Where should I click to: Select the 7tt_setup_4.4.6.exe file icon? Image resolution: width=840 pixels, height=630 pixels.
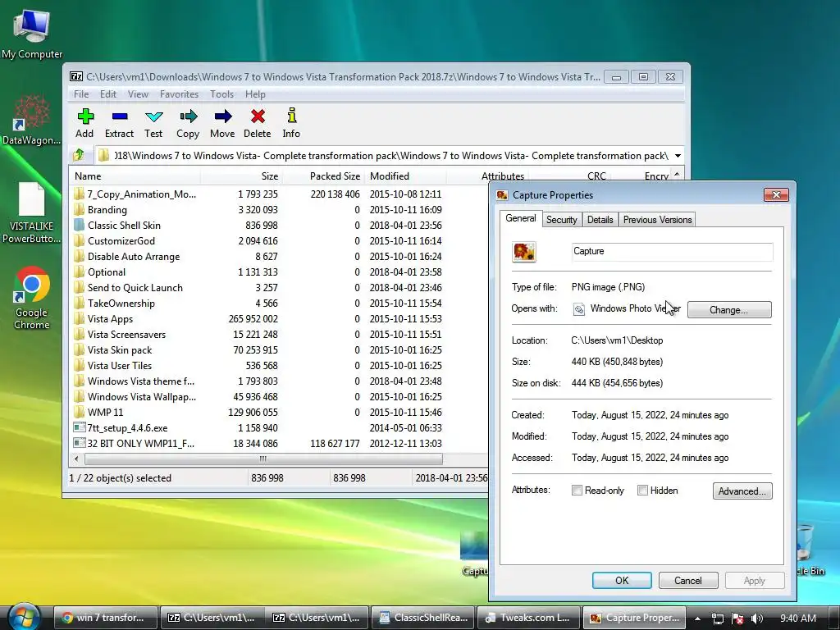click(80, 427)
